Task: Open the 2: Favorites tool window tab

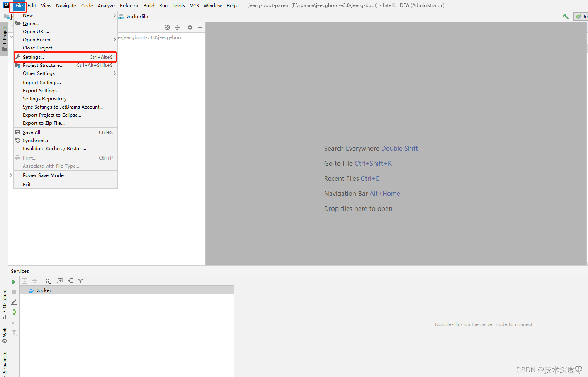Action: tap(4, 363)
